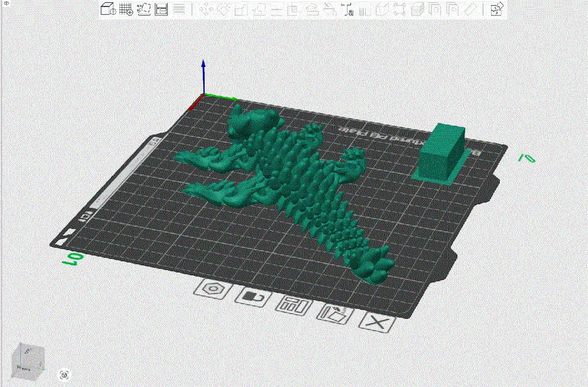Viewport: 588px width, 387px height.
Task: Open plate settings below the bed
Action: pyautogui.click(x=213, y=290)
